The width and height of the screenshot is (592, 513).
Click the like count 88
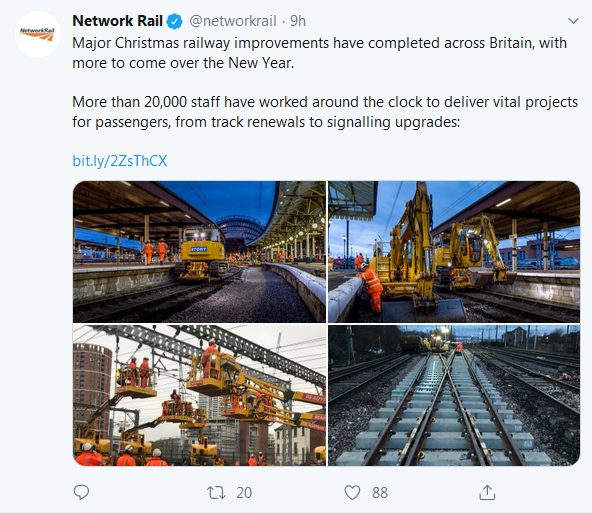tap(380, 493)
